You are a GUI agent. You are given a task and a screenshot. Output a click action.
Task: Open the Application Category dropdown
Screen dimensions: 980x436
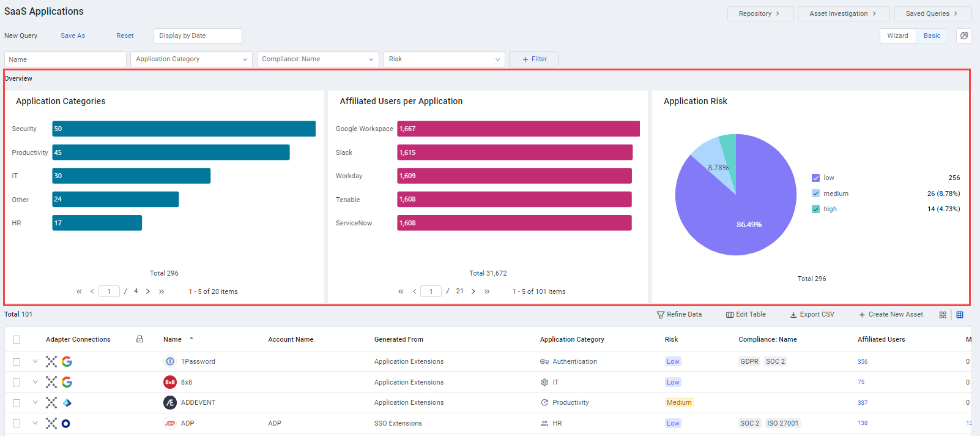coord(191,59)
